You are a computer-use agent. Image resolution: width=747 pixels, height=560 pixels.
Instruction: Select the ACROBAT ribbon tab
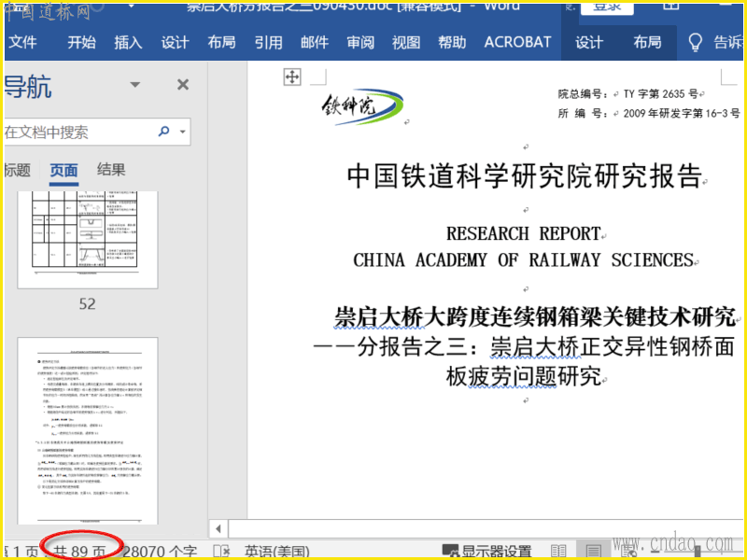[517, 42]
